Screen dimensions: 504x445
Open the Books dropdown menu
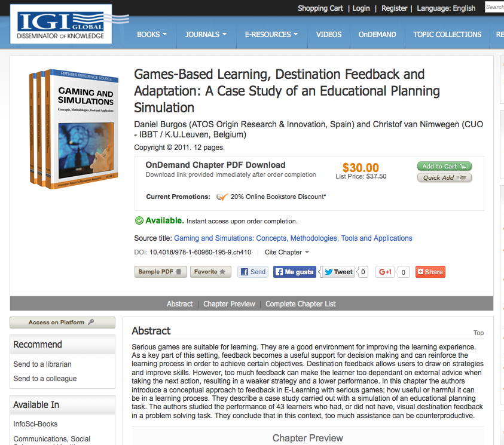click(152, 35)
